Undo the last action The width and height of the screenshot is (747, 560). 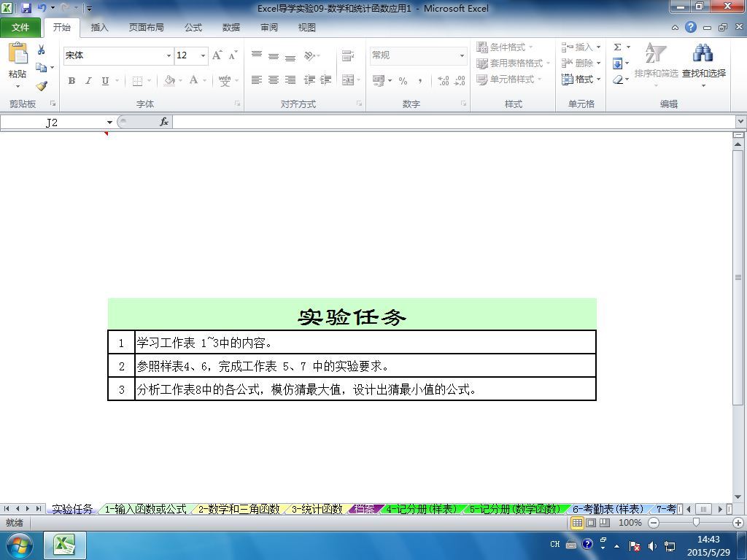pyautogui.click(x=42, y=8)
